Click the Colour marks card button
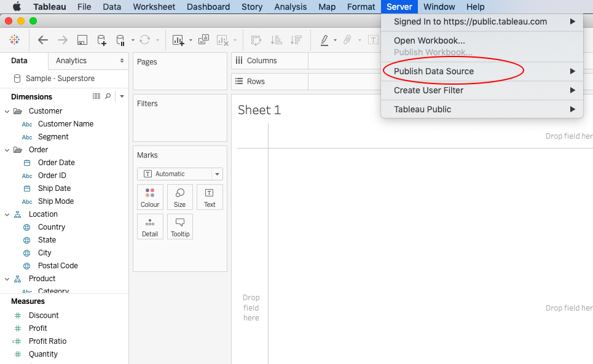 (150, 197)
